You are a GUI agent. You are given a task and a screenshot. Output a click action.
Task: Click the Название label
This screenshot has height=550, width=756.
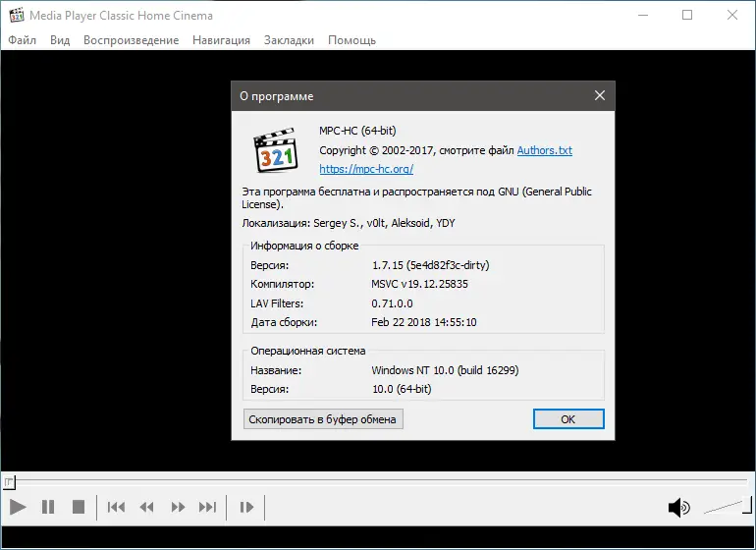276,370
